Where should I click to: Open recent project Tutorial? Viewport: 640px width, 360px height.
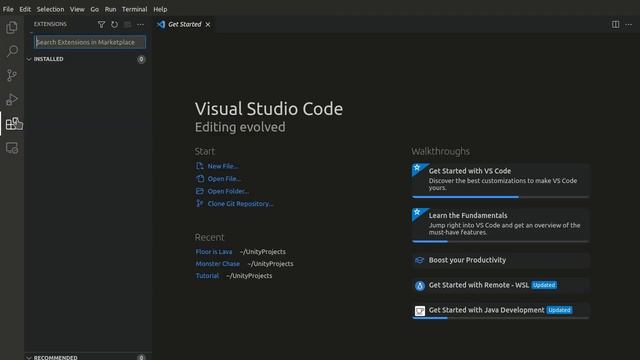[207, 276]
